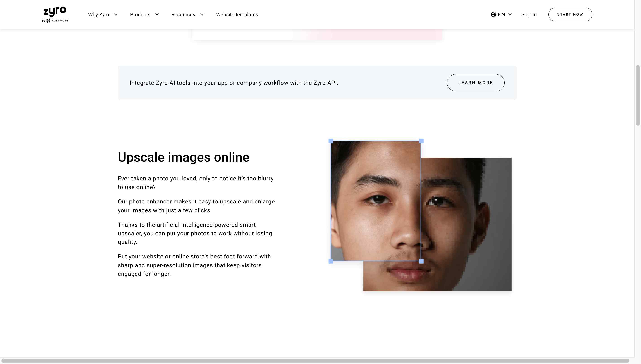Viewport: 641px width, 364px height.
Task: Click the 'Upscale images online' heading
Action: [184, 157]
